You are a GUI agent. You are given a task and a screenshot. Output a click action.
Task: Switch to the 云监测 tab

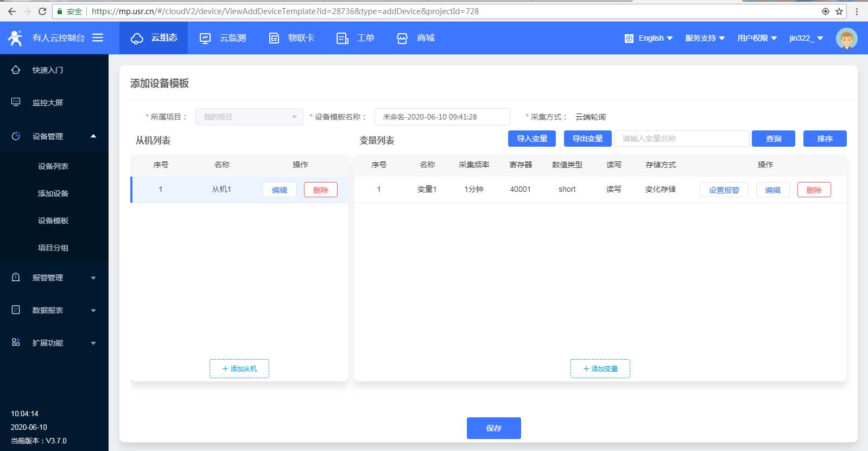point(223,38)
